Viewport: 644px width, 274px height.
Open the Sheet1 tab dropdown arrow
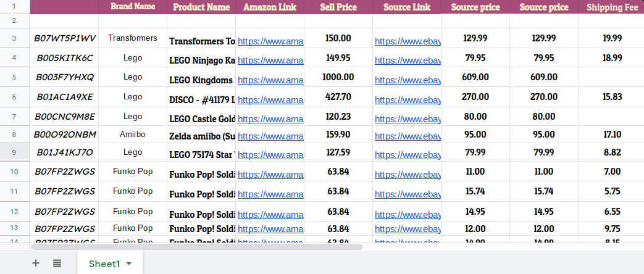coord(129,264)
